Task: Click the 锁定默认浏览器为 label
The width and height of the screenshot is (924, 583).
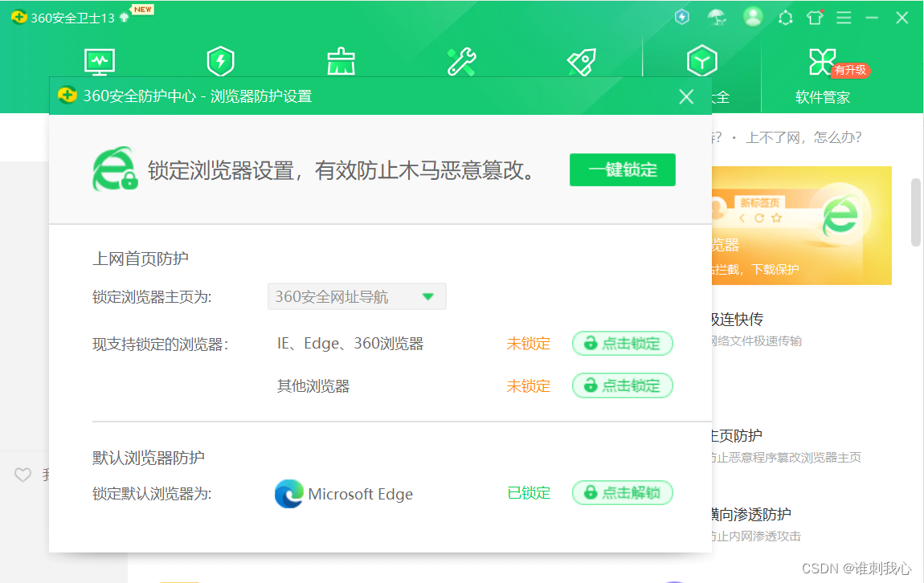Action: [152, 494]
